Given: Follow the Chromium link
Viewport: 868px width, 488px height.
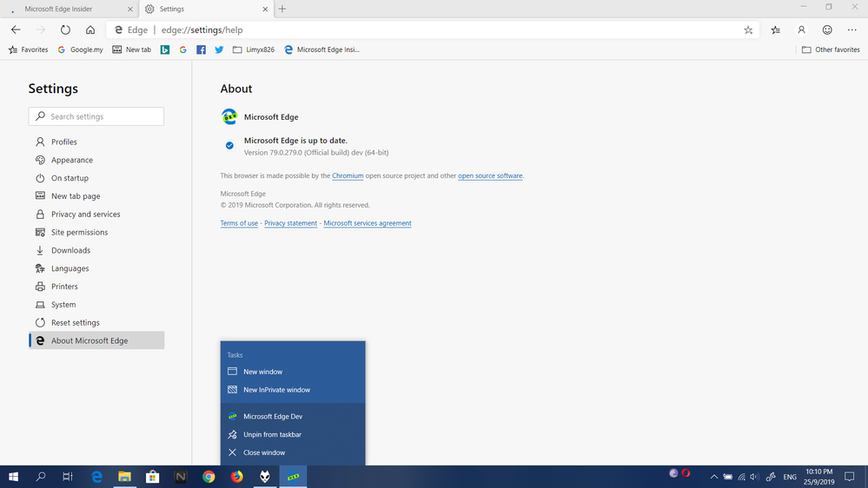Looking at the screenshot, I should pyautogui.click(x=348, y=176).
